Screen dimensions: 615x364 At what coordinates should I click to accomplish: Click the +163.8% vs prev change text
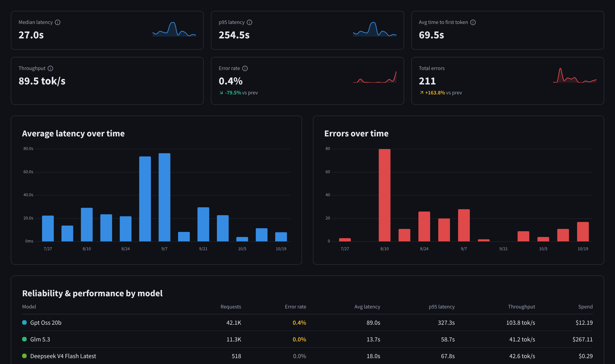[x=443, y=93]
